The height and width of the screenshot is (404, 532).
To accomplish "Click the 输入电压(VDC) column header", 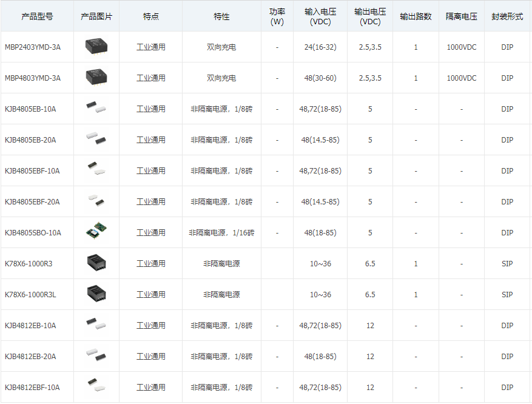I will click(320, 16).
